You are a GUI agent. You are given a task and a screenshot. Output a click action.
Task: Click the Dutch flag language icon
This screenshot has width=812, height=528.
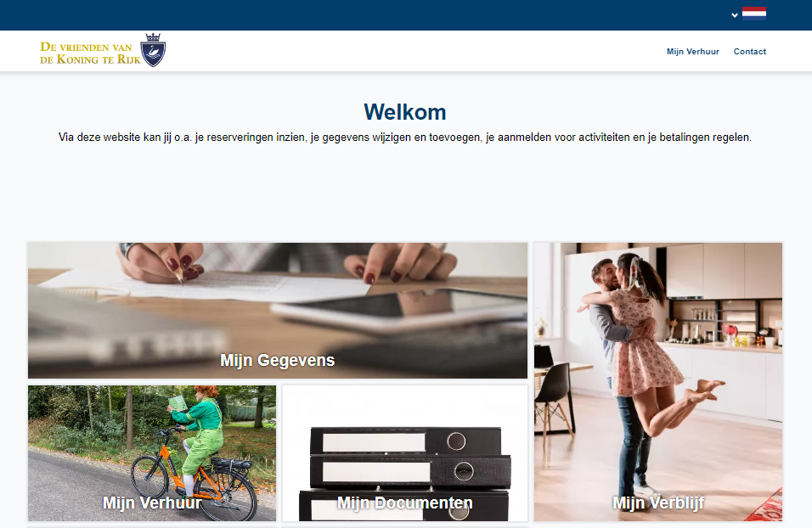pos(754,14)
